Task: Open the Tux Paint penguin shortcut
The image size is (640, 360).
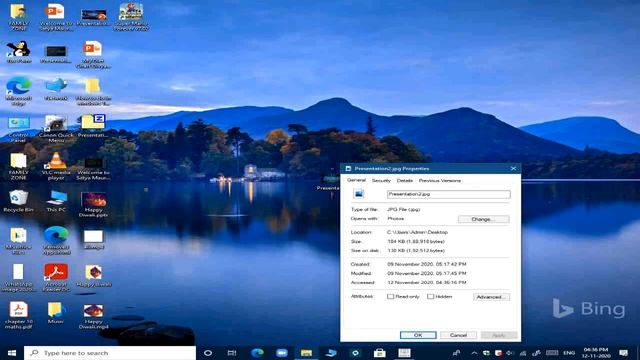Action: tap(18, 52)
